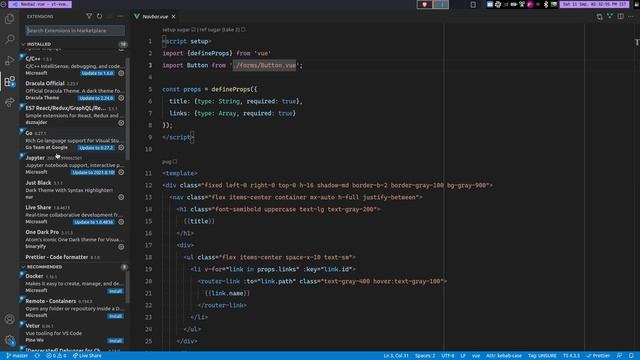Click Live Share in the status bar

pos(87,356)
